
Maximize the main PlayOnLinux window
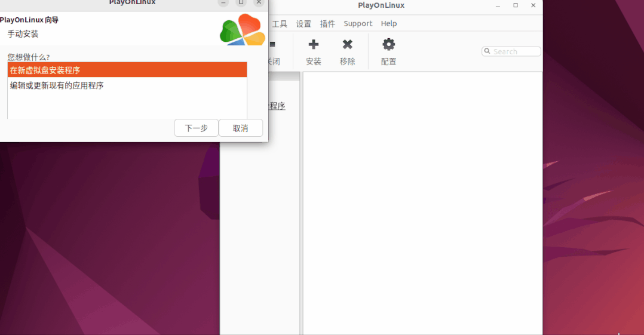(x=516, y=5)
